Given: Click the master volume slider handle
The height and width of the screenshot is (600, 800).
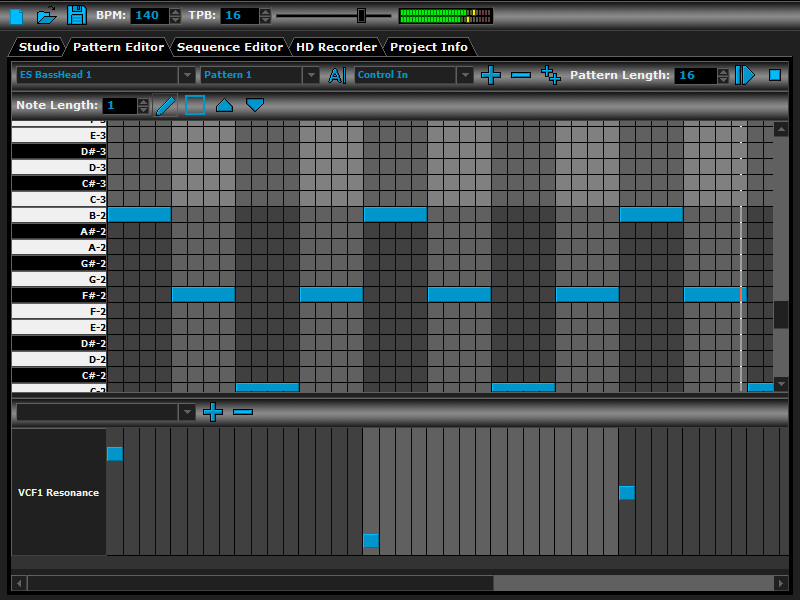Looking at the screenshot, I should point(361,15).
